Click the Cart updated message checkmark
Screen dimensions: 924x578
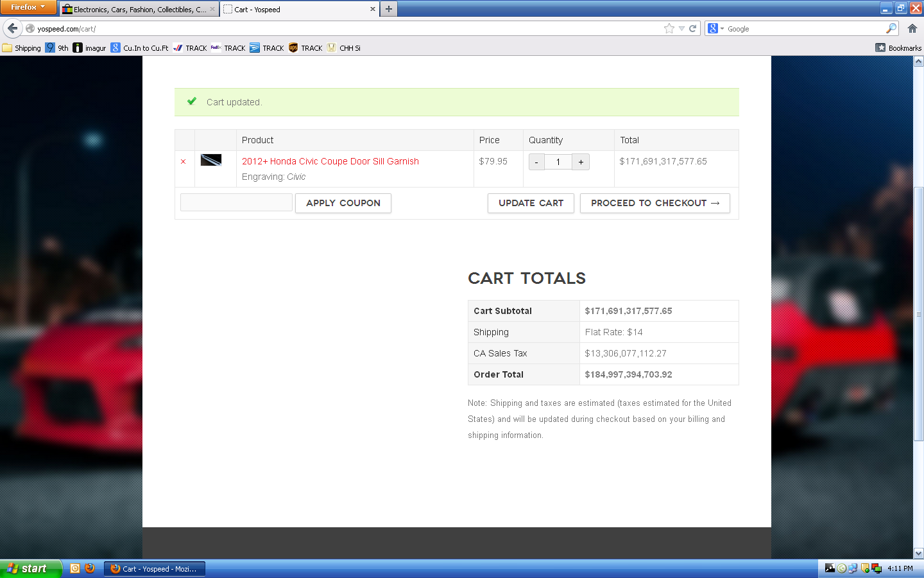(191, 101)
